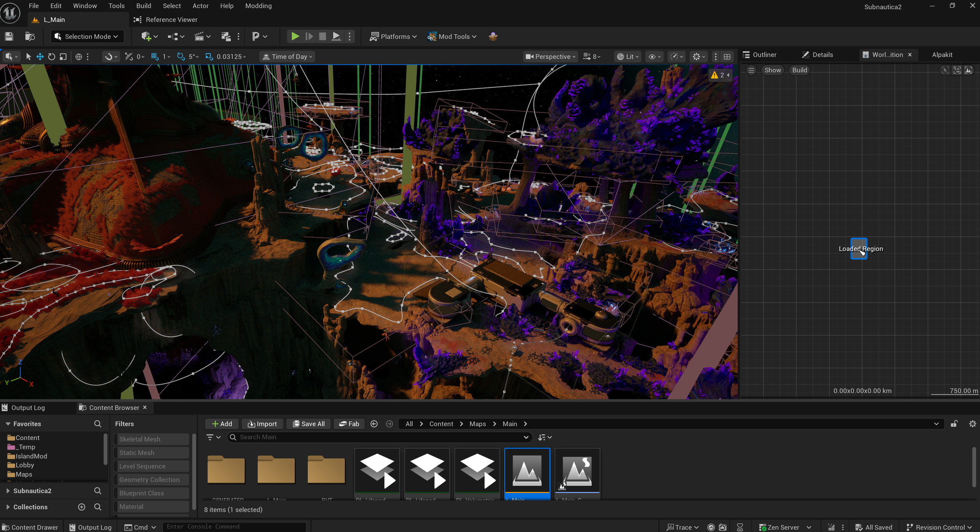Viewport: 980px width, 532px height.
Task: Click Save All in Content Browser
Action: coord(309,424)
